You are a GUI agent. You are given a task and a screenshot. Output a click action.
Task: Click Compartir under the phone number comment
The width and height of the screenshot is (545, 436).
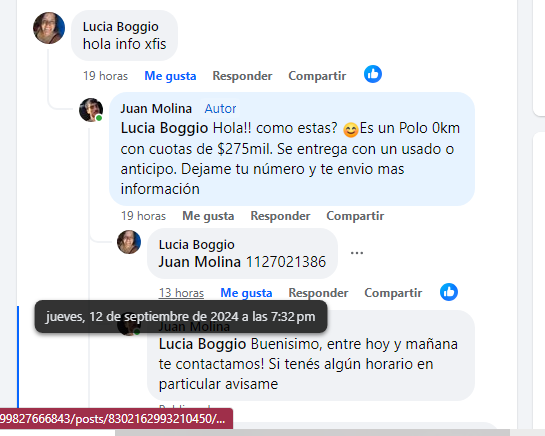(393, 293)
